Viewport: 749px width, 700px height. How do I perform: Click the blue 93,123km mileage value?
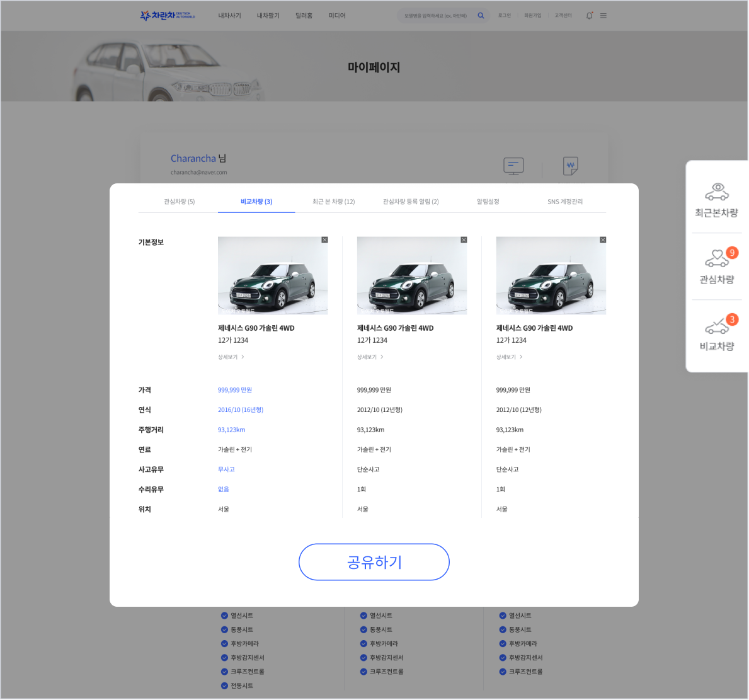[232, 430]
